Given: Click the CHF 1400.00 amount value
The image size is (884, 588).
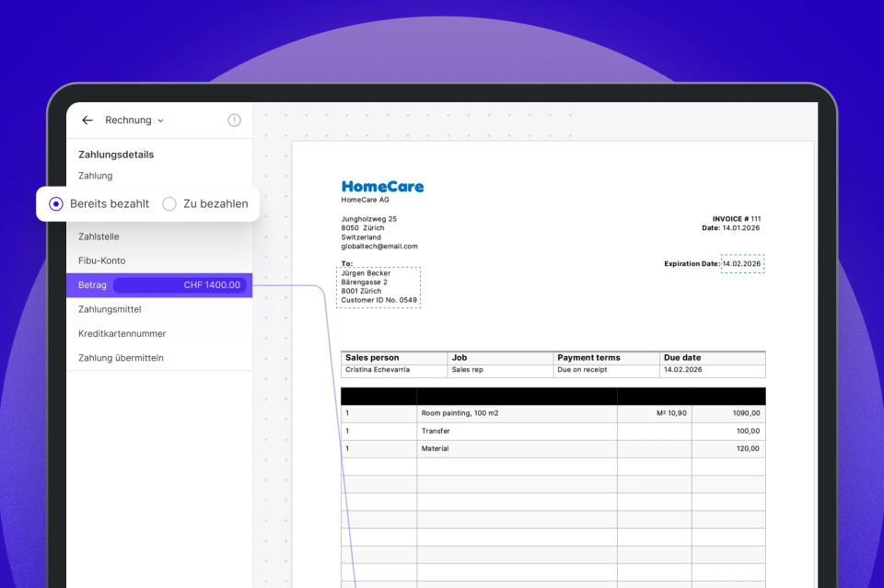Looking at the screenshot, I should (212, 285).
